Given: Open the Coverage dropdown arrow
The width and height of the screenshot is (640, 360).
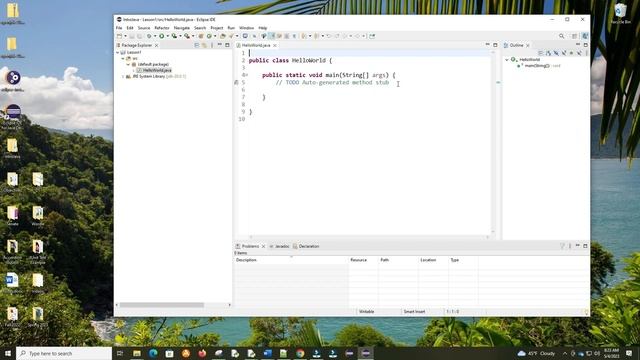Looking at the screenshot, I should [180, 36].
